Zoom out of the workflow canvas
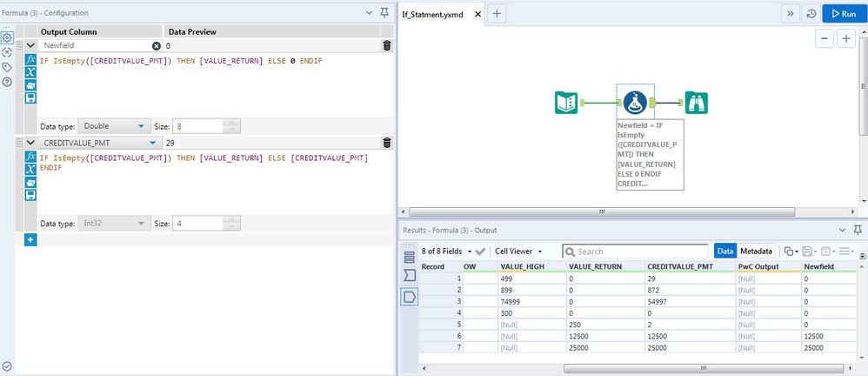 [824, 39]
